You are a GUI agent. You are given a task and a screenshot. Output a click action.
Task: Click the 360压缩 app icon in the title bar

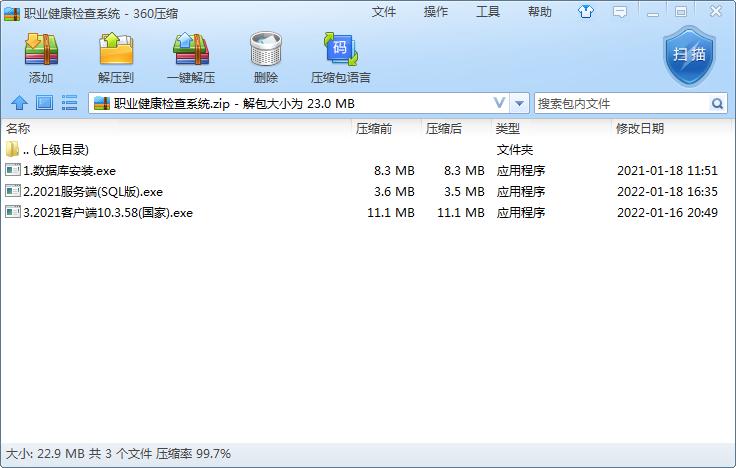(11, 13)
